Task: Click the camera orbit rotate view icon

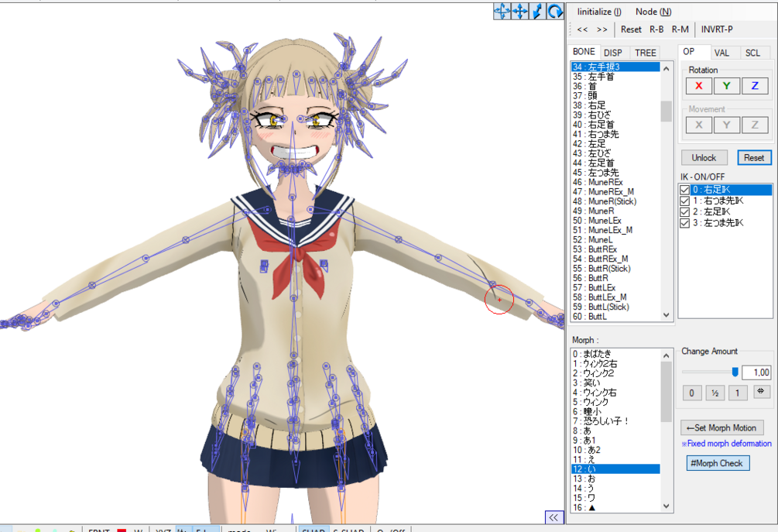Action: (x=502, y=11)
